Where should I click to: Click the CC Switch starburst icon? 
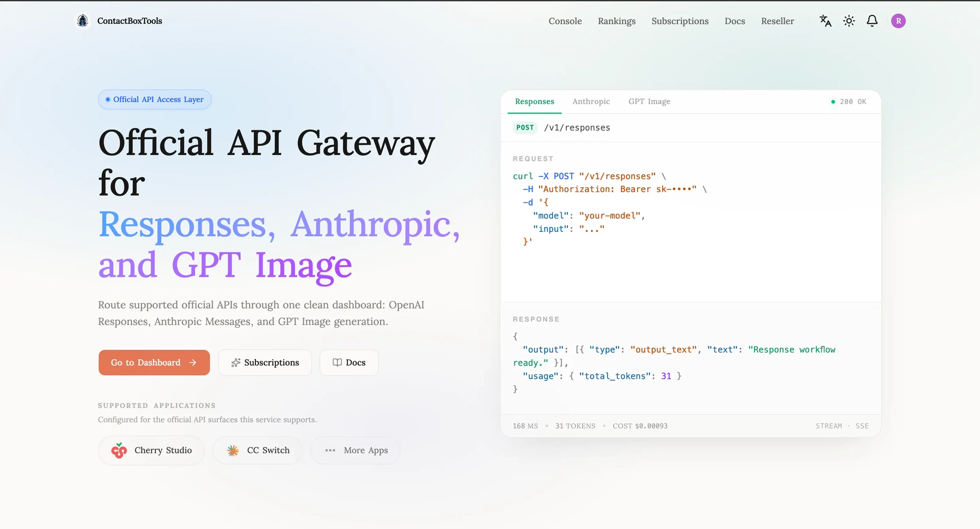coord(233,451)
